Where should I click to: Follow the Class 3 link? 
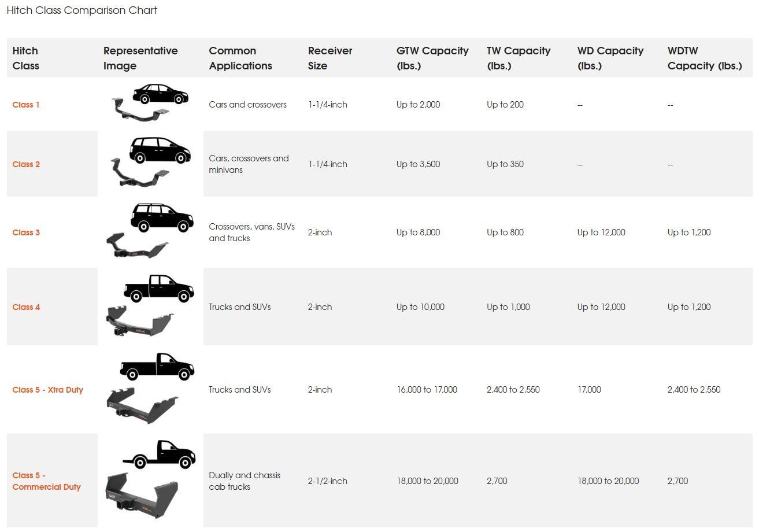tap(26, 232)
